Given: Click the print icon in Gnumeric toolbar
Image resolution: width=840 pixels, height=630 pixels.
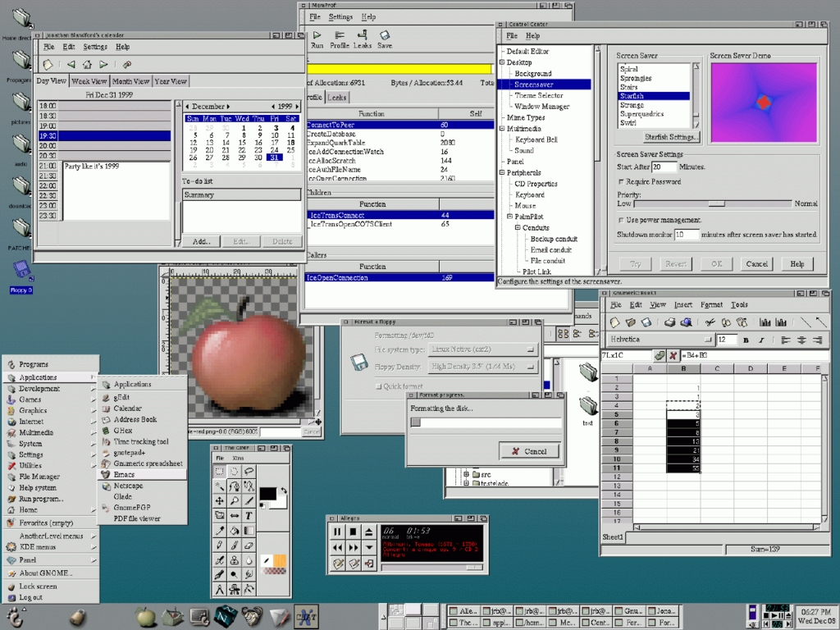Looking at the screenshot, I should [669, 322].
